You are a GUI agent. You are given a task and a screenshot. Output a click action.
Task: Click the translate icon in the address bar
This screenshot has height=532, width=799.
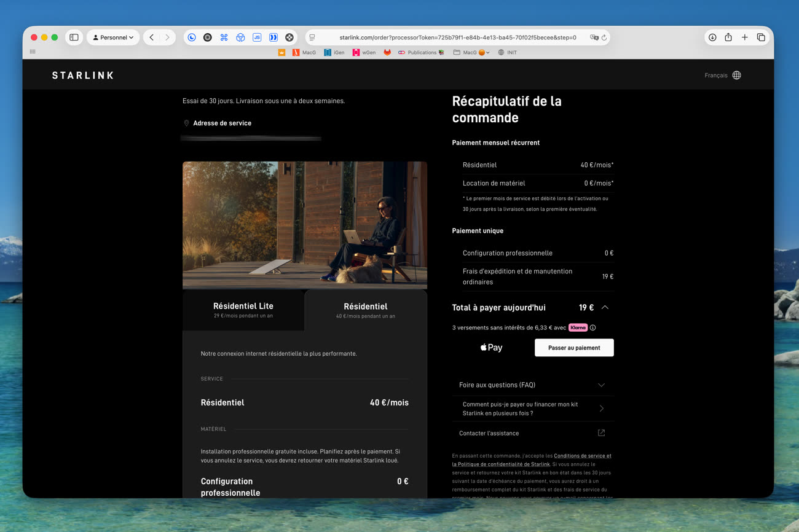pyautogui.click(x=594, y=37)
